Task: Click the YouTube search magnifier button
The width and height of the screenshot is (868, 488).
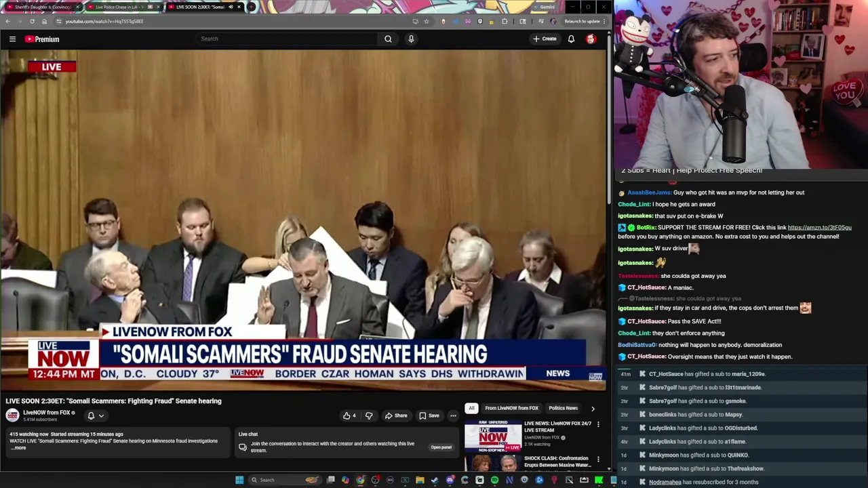Action: [x=388, y=39]
